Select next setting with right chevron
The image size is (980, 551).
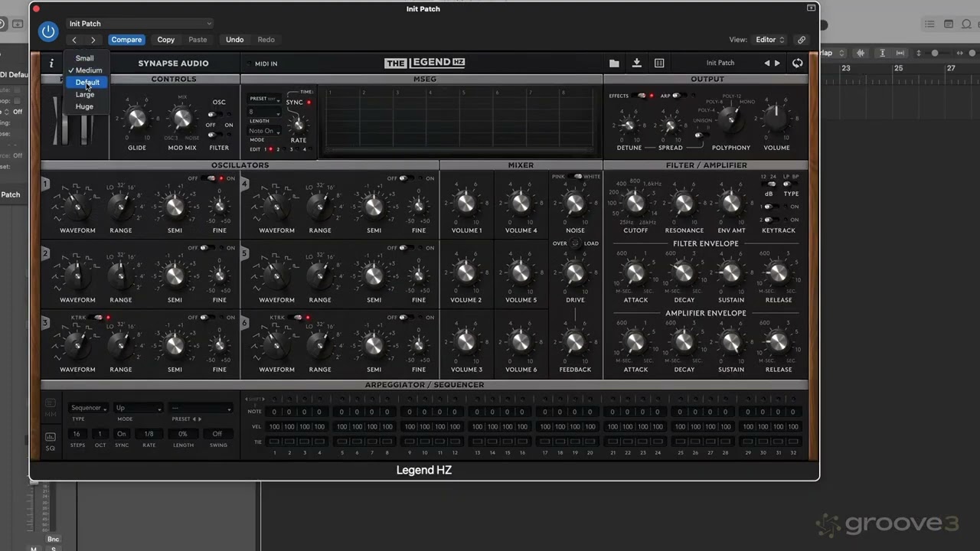coord(93,40)
